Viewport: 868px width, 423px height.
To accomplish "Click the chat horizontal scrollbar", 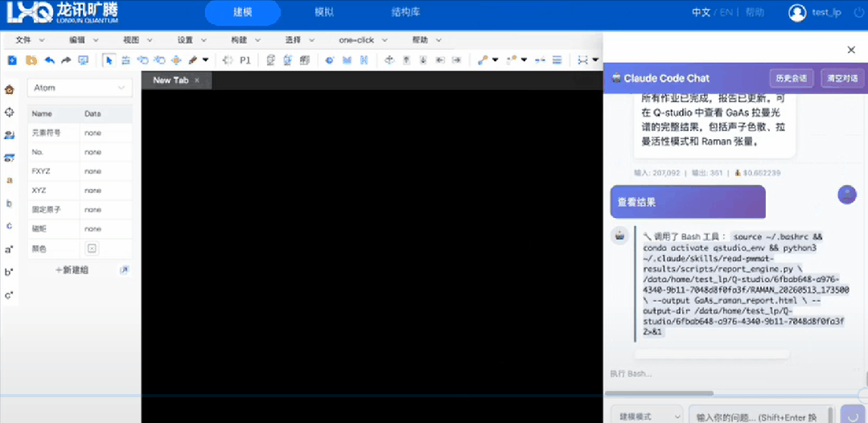I will [x=659, y=393].
